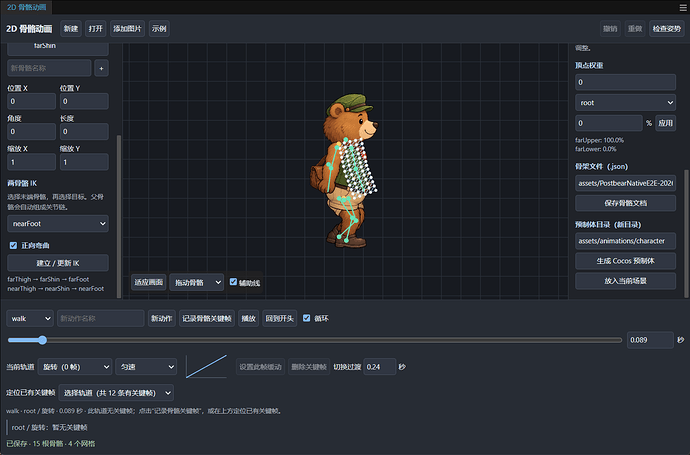The image size is (690, 455).
Task: Click the weight percent input field
Action: 609,123
